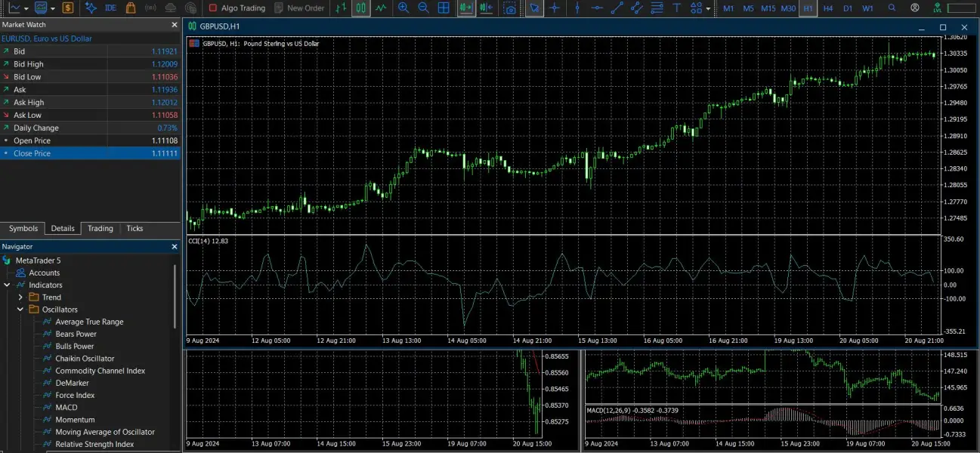Viewport: 980px width, 453px height.
Task: Switch to Ticks tab
Action: (134, 229)
